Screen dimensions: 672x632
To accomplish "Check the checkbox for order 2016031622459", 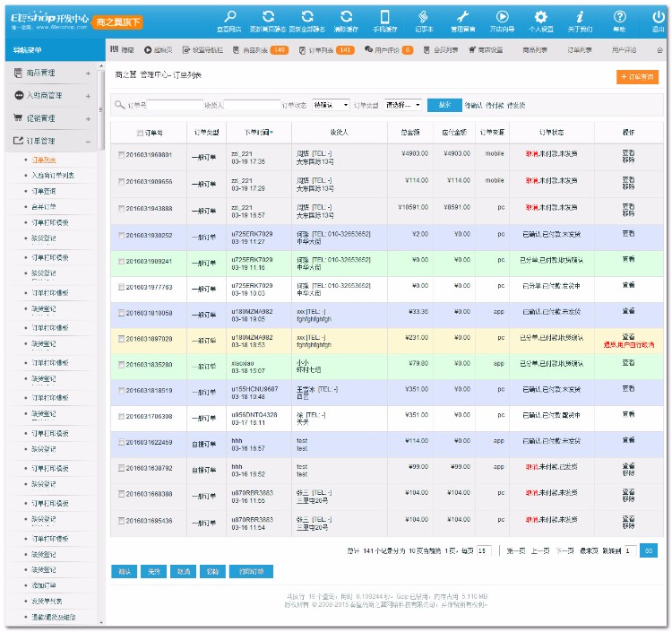I will [x=121, y=442].
